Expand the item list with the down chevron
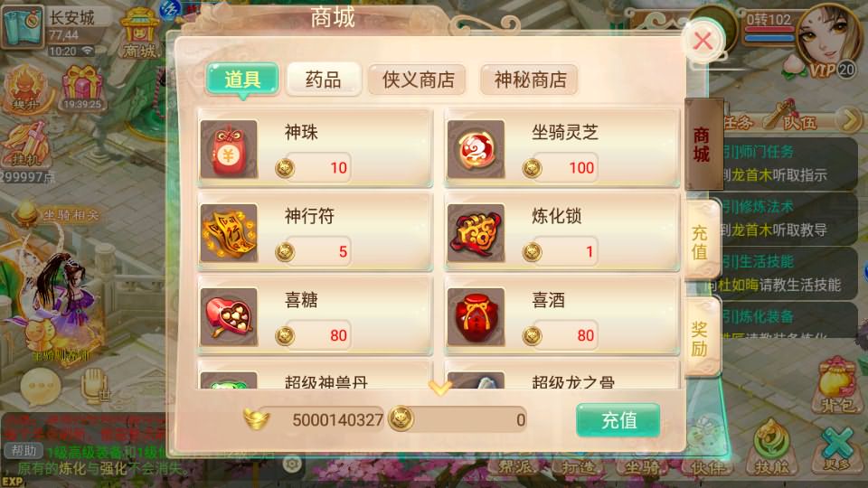The width and height of the screenshot is (868, 488). tap(440, 388)
